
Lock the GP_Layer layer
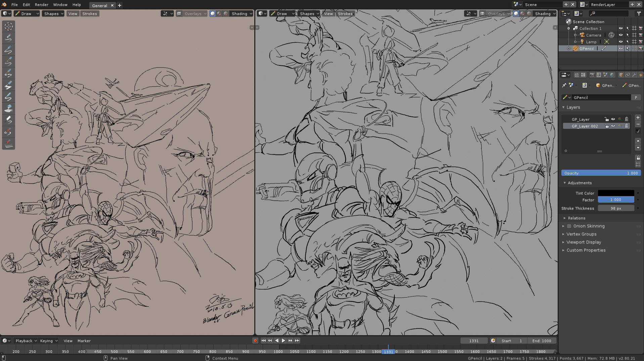pyautogui.click(x=607, y=119)
